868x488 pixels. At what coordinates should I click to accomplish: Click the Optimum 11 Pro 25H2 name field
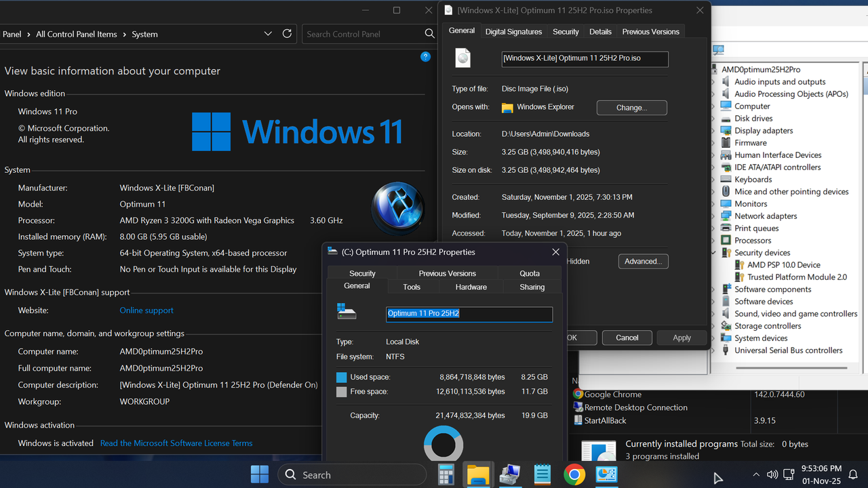469,314
